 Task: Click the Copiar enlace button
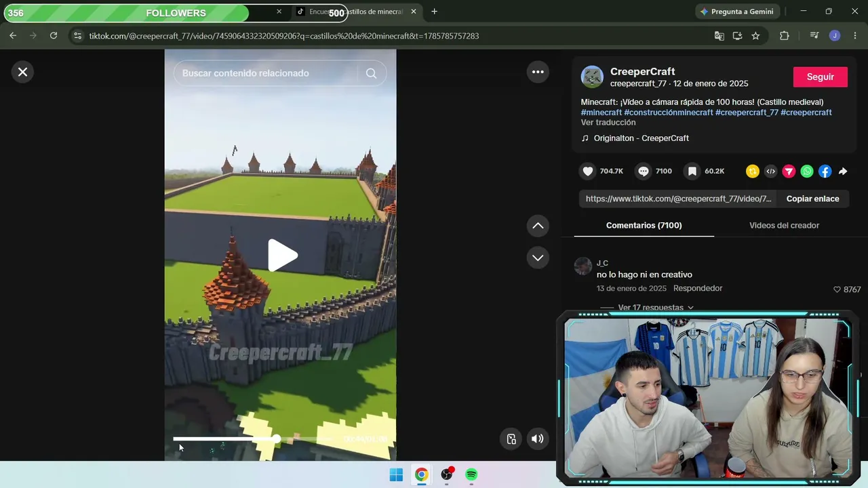812,199
